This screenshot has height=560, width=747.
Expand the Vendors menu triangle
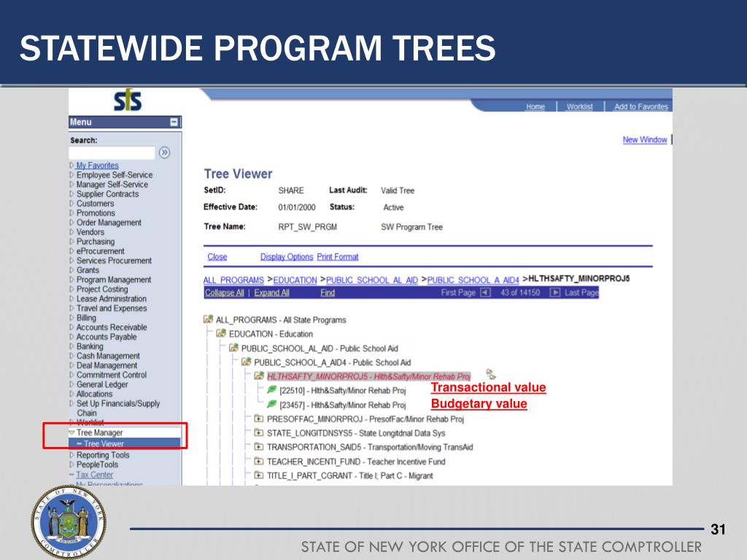point(72,232)
